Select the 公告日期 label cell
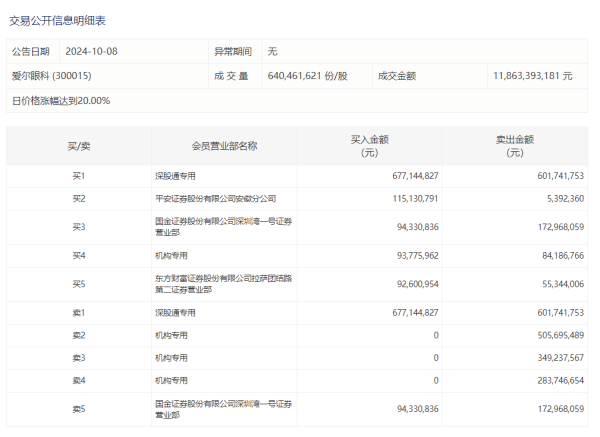Screen dimensions: 600x437 click(x=31, y=51)
